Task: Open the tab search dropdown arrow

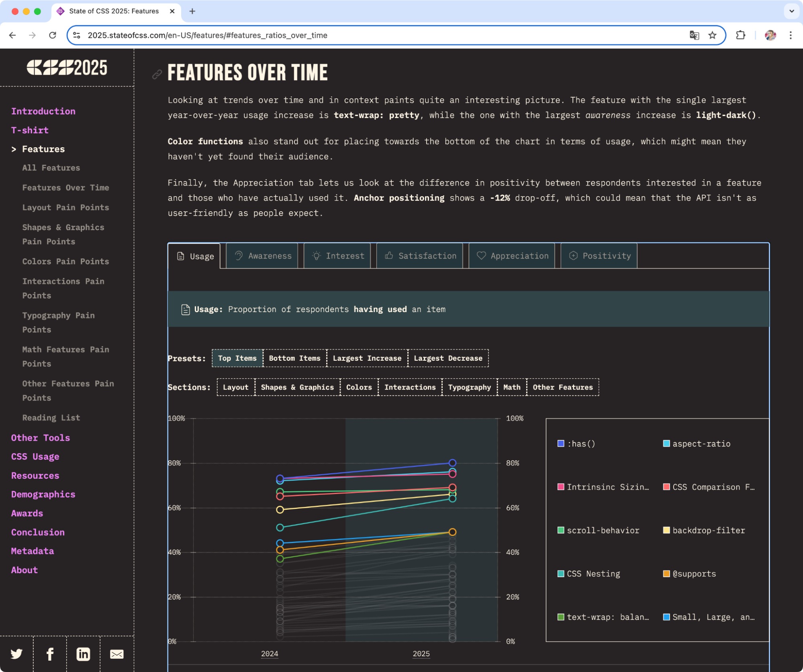Action: point(791,11)
